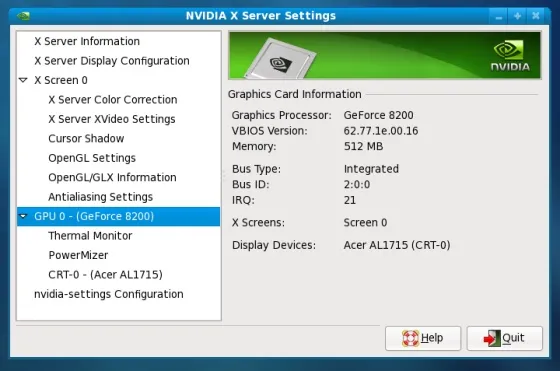Click the 512 MB memory value
The image size is (560, 371).
point(363,146)
